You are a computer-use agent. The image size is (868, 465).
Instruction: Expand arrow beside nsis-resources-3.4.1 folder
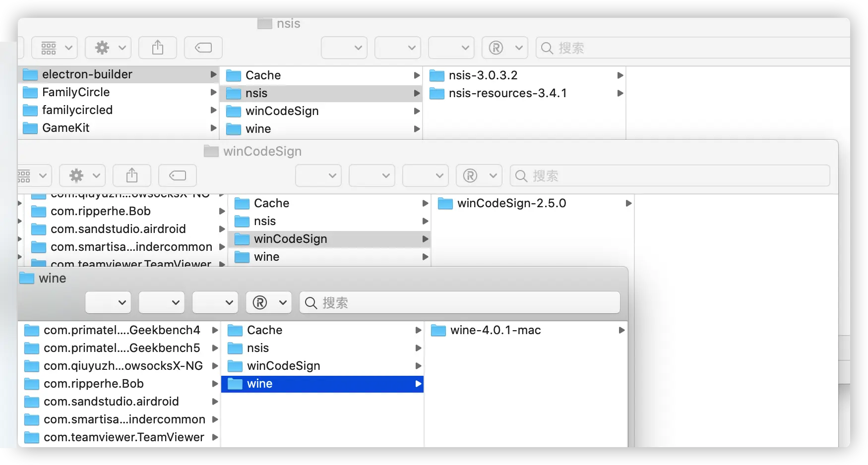620,93
